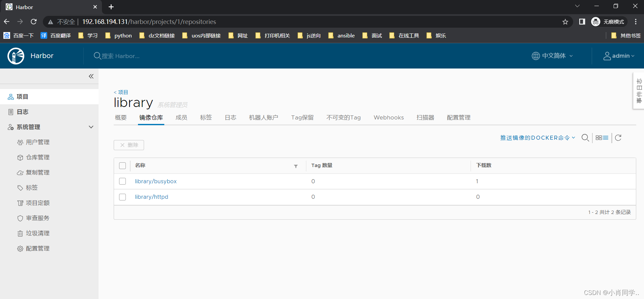Switch to the 扫描器 tab
644x299 pixels.
[x=425, y=117]
